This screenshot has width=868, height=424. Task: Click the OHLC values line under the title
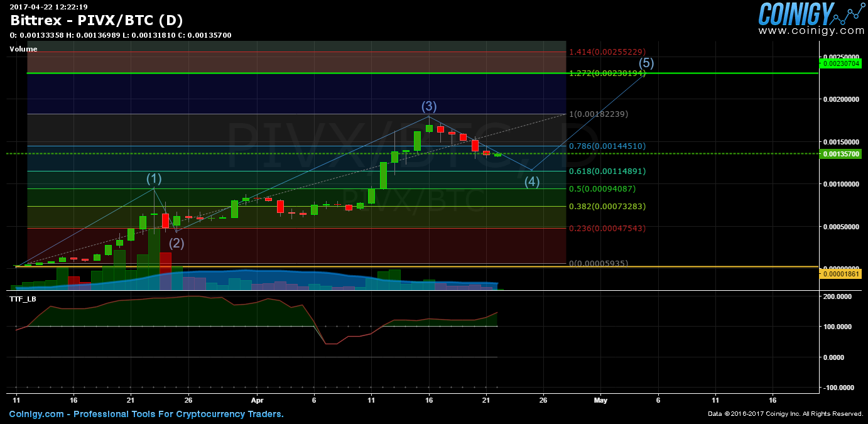tap(121, 35)
